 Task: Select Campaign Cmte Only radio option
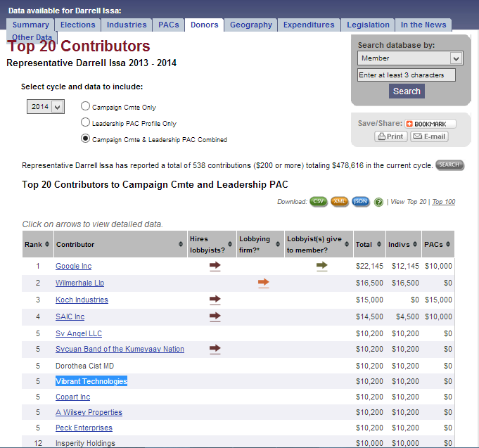(86, 107)
